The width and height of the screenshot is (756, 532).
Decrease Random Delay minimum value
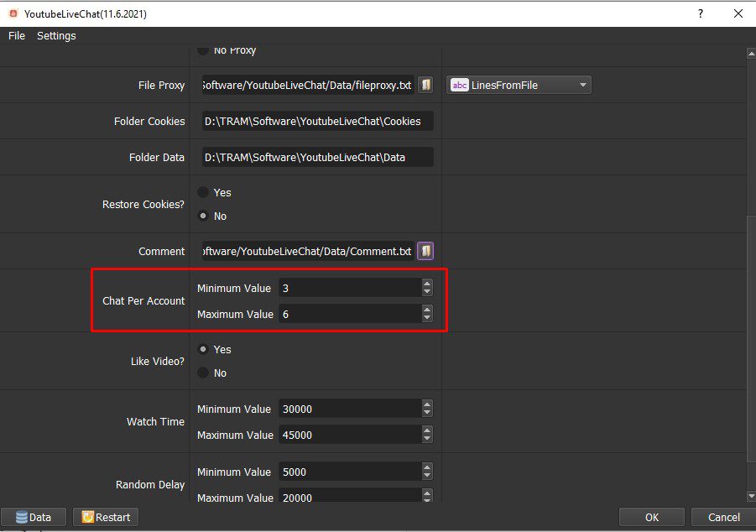427,476
